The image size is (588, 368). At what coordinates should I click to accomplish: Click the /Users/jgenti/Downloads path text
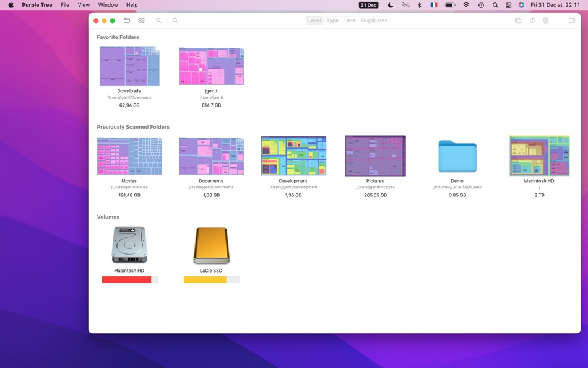(129, 97)
